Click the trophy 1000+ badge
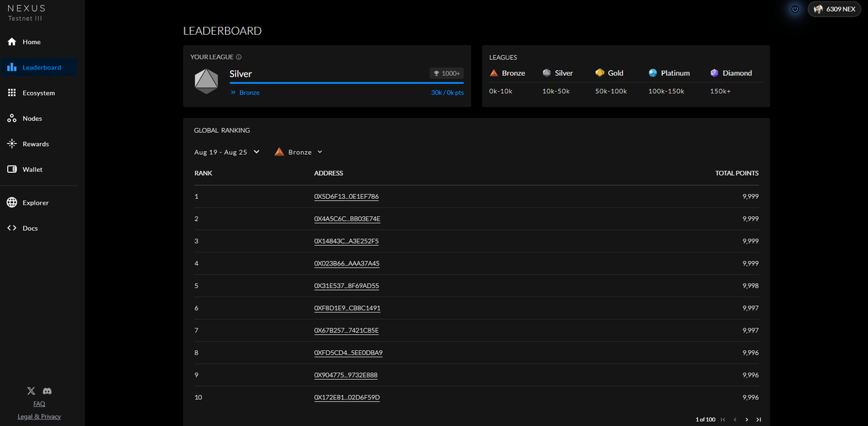 (446, 73)
